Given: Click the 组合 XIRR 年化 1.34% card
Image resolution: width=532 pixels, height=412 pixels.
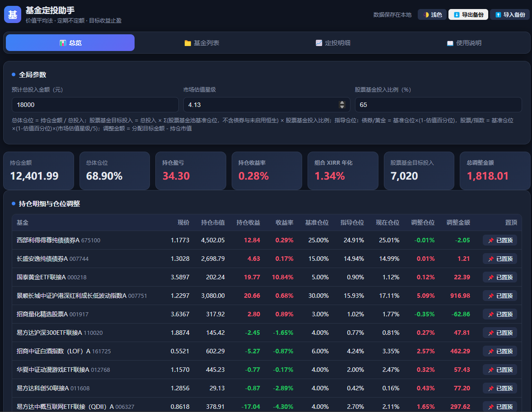Looking at the screenshot, I should coord(343,171).
